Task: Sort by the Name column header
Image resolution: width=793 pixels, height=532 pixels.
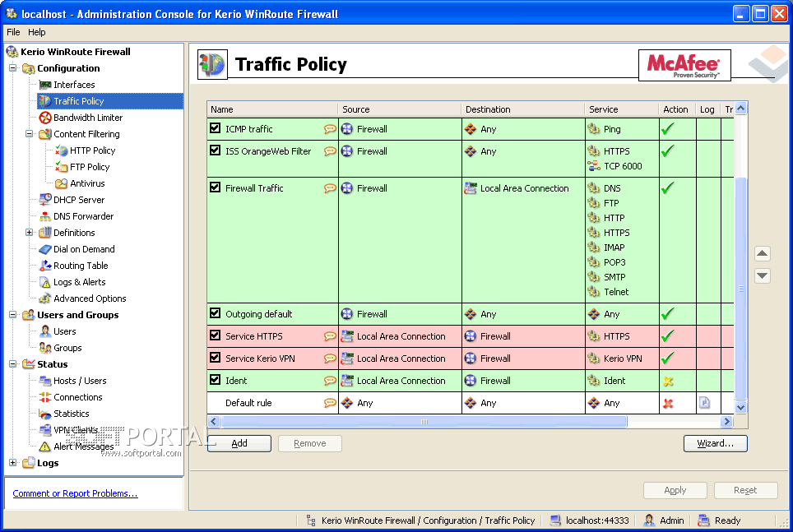Action: pos(272,109)
